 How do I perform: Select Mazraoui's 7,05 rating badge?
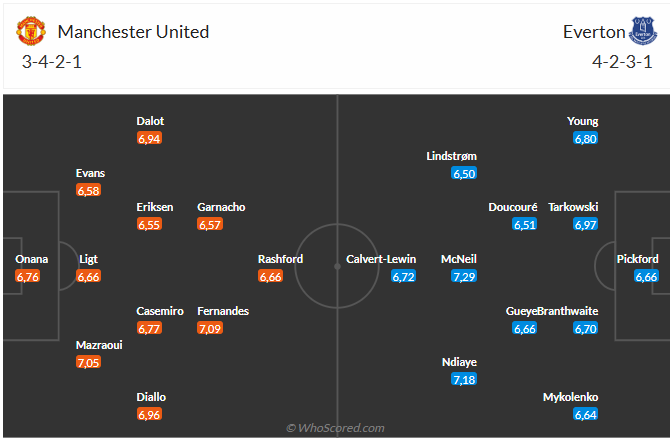89,362
